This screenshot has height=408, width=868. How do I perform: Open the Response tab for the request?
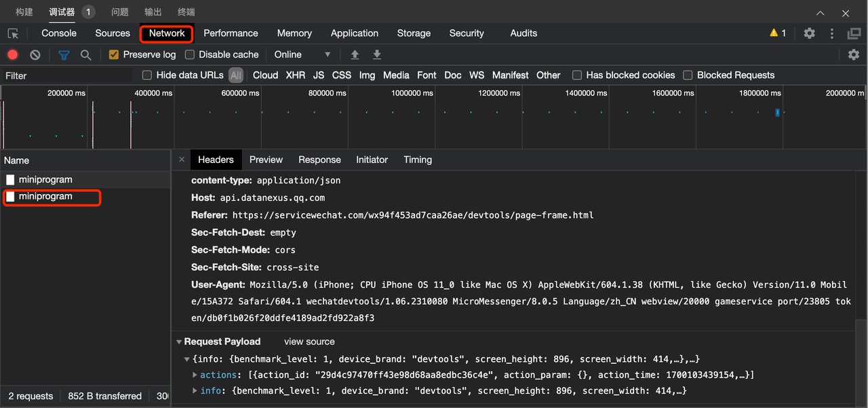pos(319,160)
